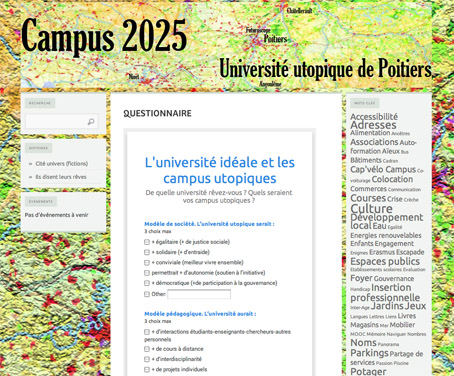Tick the + démocratique checkbox
This screenshot has height=376, width=454.
[x=147, y=283]
